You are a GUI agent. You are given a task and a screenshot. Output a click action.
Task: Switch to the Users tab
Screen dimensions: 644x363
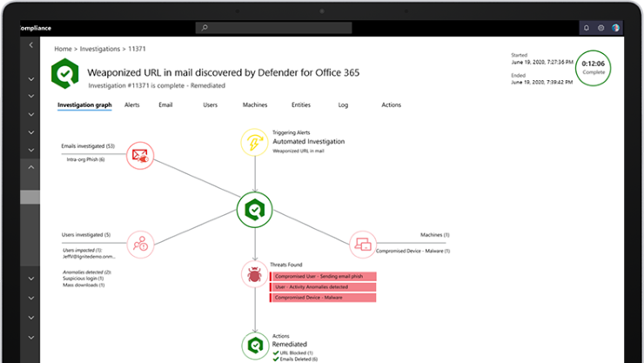[x=210, y=105]
